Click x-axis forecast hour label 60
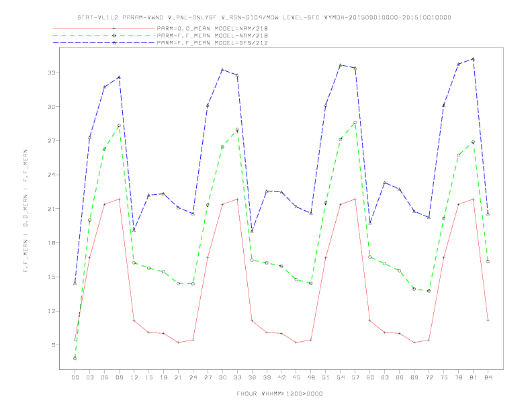 point(370,377)
